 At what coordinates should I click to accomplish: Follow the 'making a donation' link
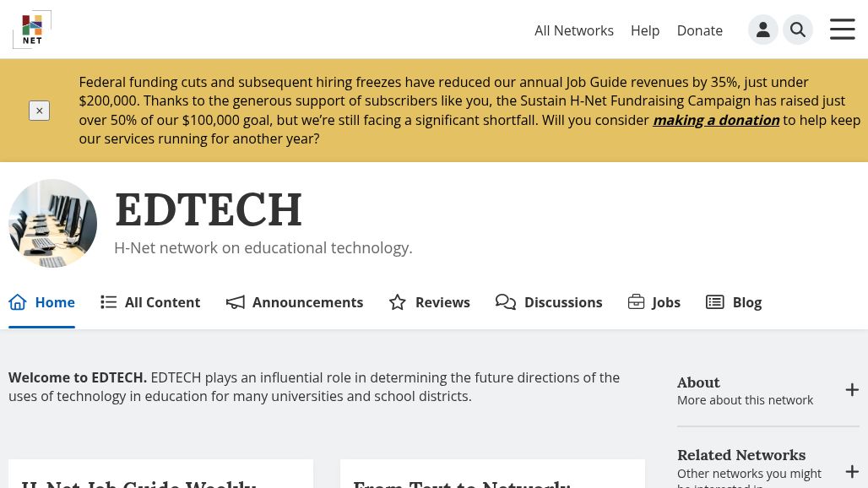click(716, 120)
